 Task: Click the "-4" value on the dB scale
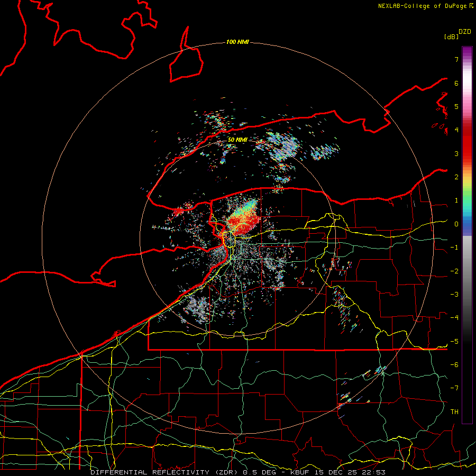[x=454, y=318]
